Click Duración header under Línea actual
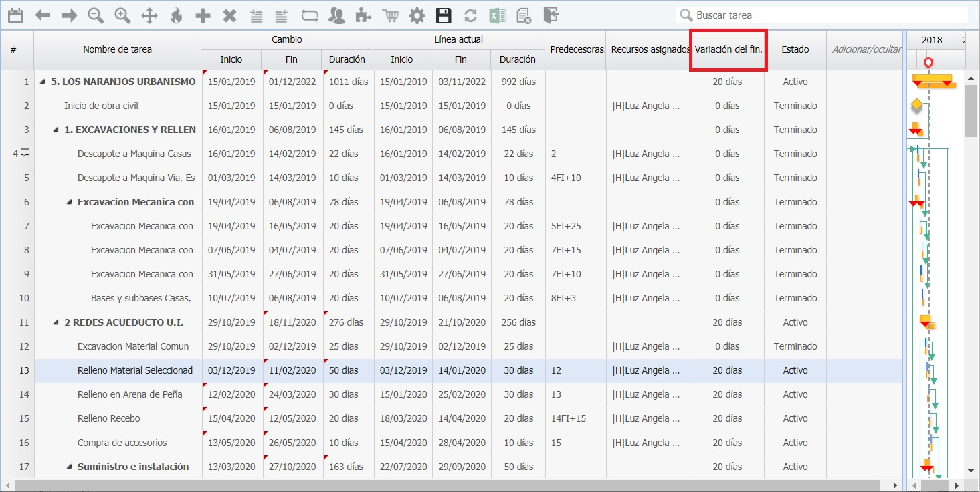 coord(518,59)
